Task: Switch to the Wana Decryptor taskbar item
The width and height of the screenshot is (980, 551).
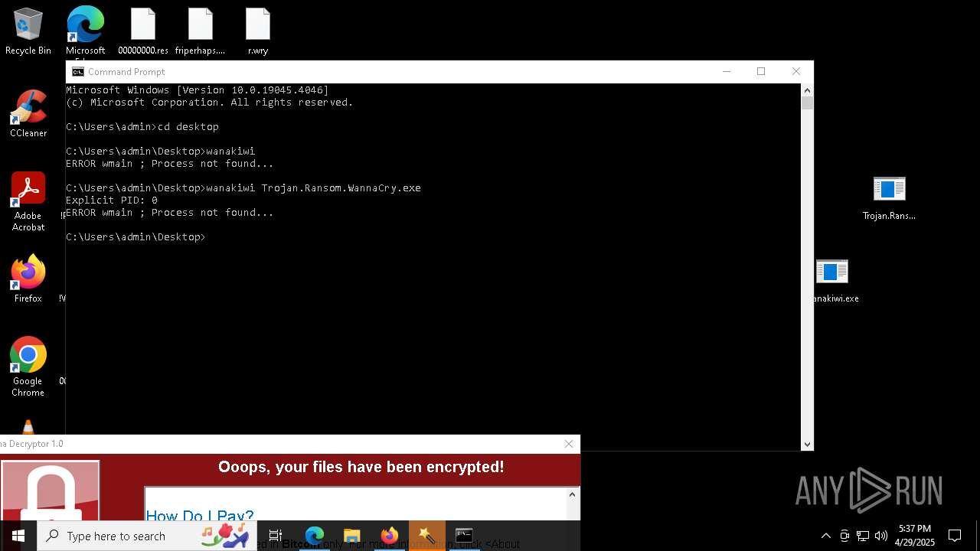Action: point(427,536)
